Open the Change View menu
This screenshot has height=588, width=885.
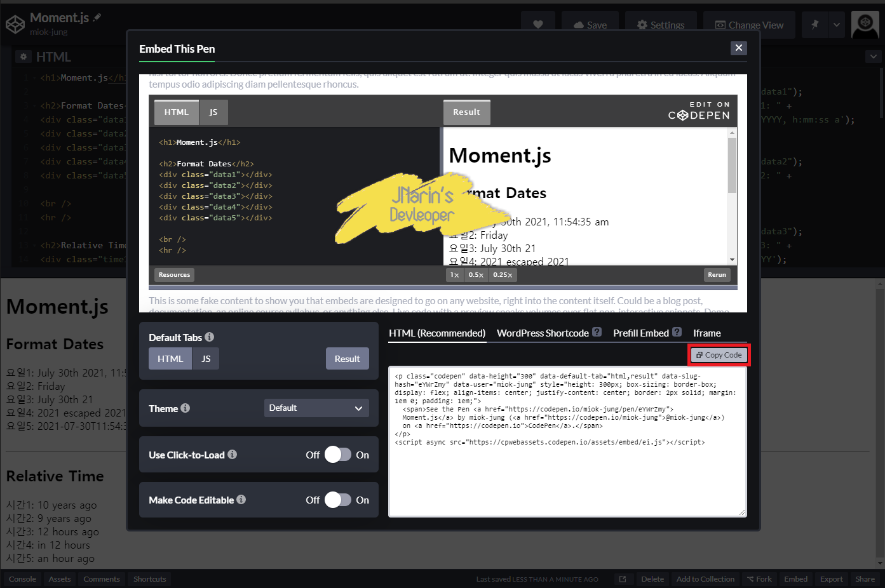749,25
